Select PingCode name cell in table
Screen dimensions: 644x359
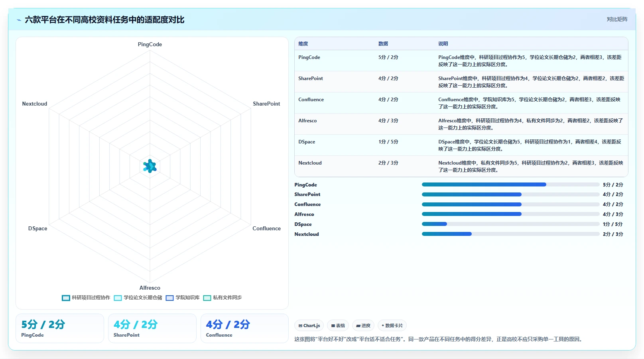click(309, 57)
